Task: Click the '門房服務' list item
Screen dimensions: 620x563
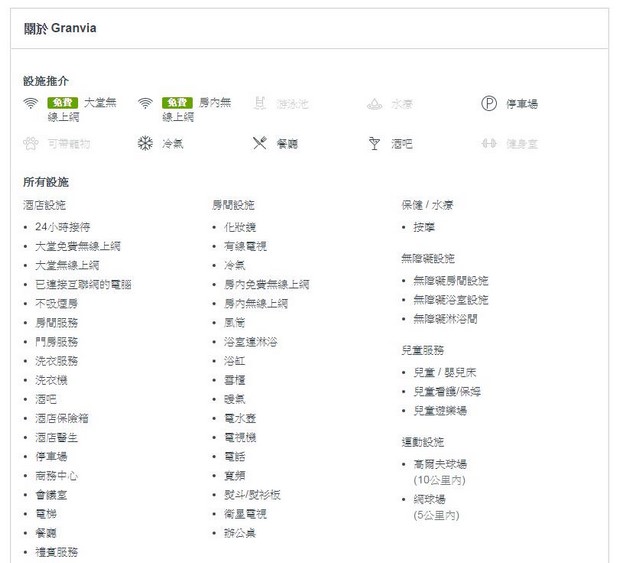Action: pyautogui.click(x=57, y=342)
